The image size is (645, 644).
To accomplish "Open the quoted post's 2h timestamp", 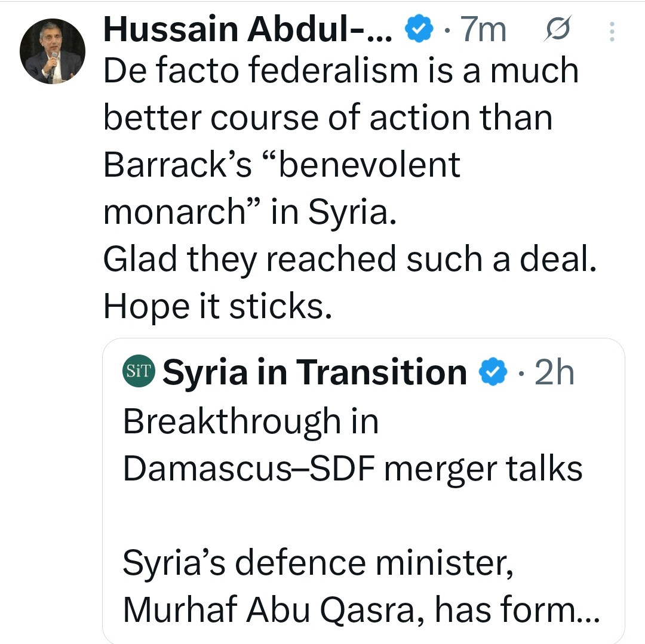I will click(x=554, y=371).
